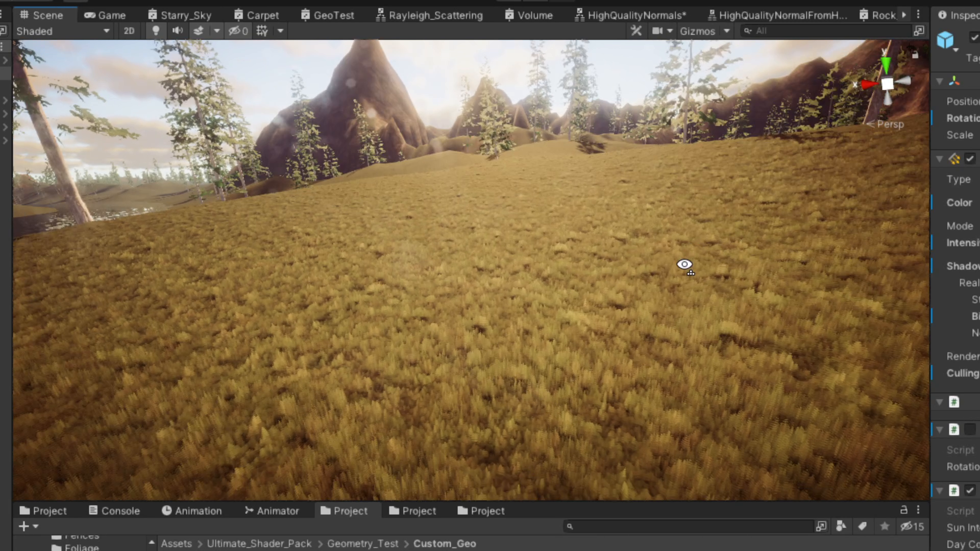Open the effects options dropdown arrow
Viewport: 980px width, 551px height.
click(217, 31)
